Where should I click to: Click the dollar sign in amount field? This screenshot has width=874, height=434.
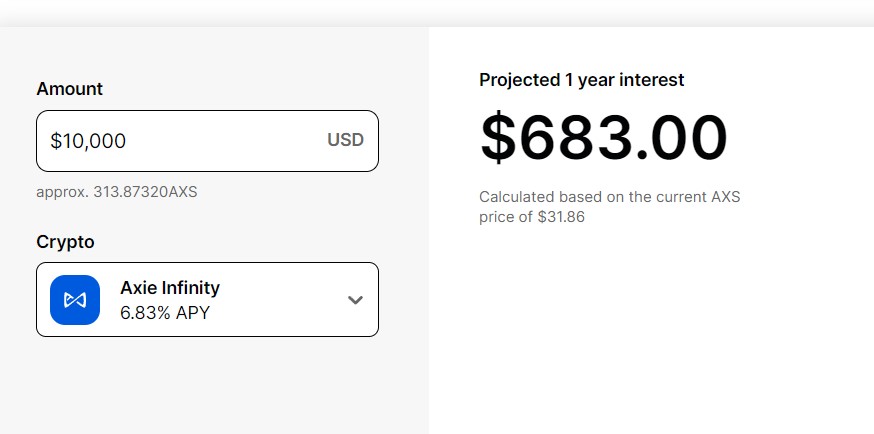(x=55, y=141)
